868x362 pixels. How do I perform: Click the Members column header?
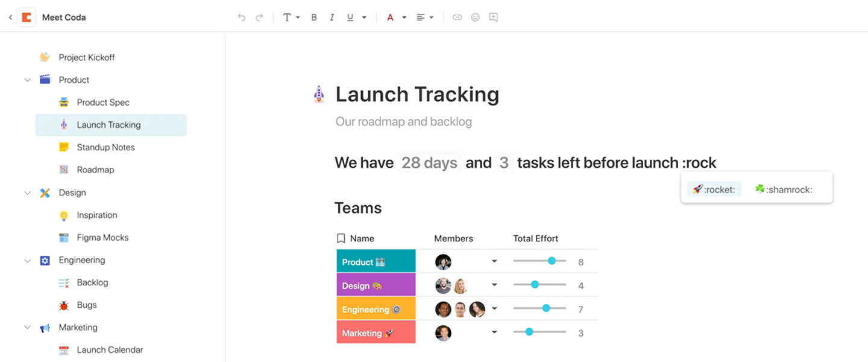[454, 238]
